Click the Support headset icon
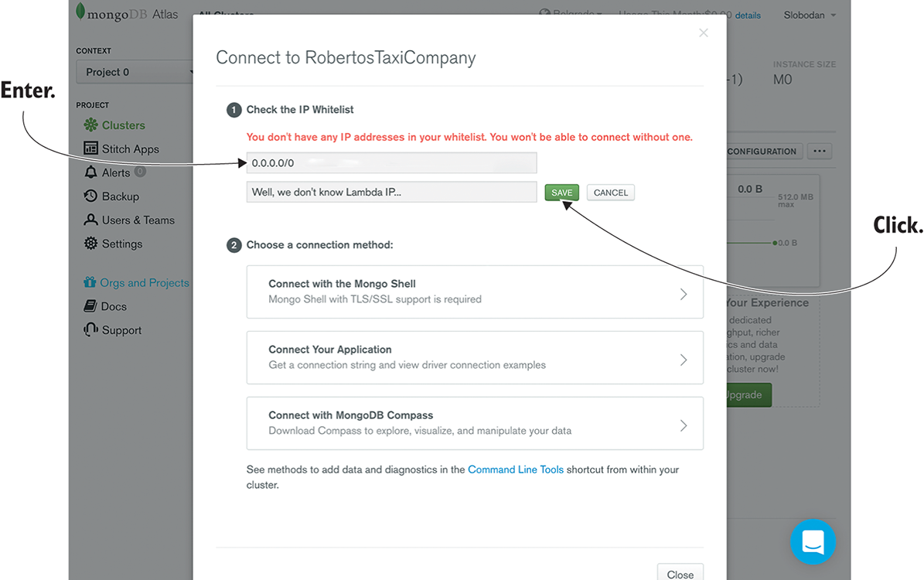The height and width of the screenshot is (580, 924). (x=90, y=330)
